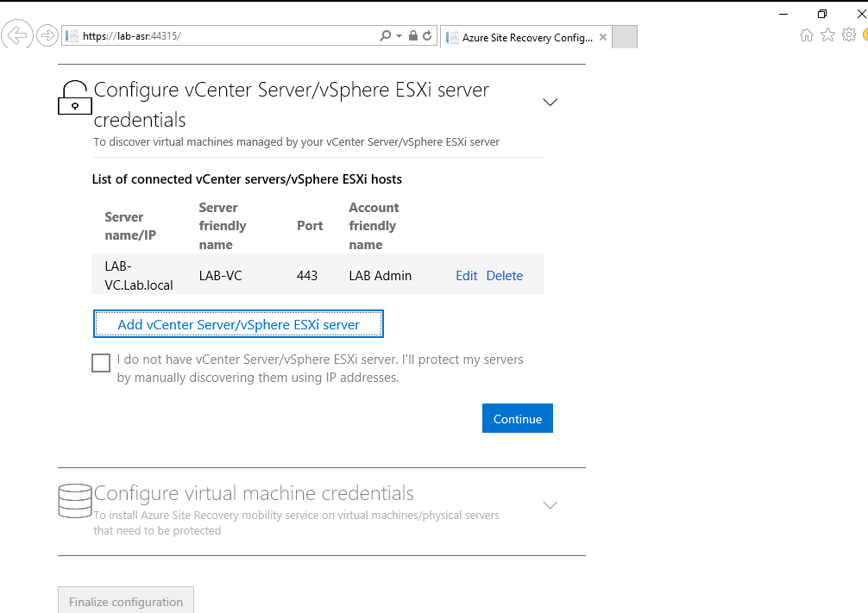Click the browser Back arrow button
868x613 pixels.
pos(16,35)
